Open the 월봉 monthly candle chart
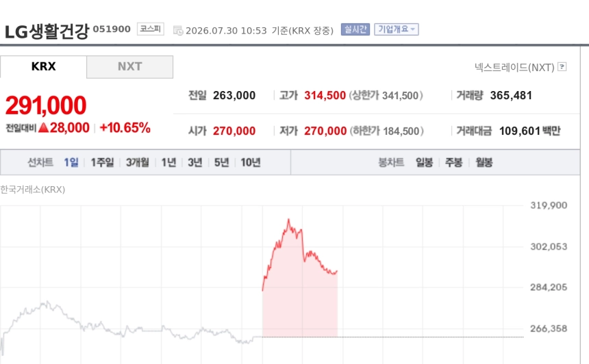The width and height of the screenshot is (589, 364). 484,162
